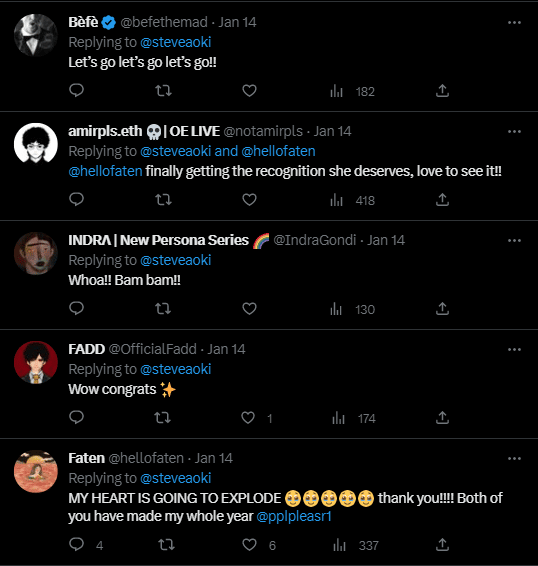
Task: Reply to Bèfè's tweet
Action: tap(76, 90)
